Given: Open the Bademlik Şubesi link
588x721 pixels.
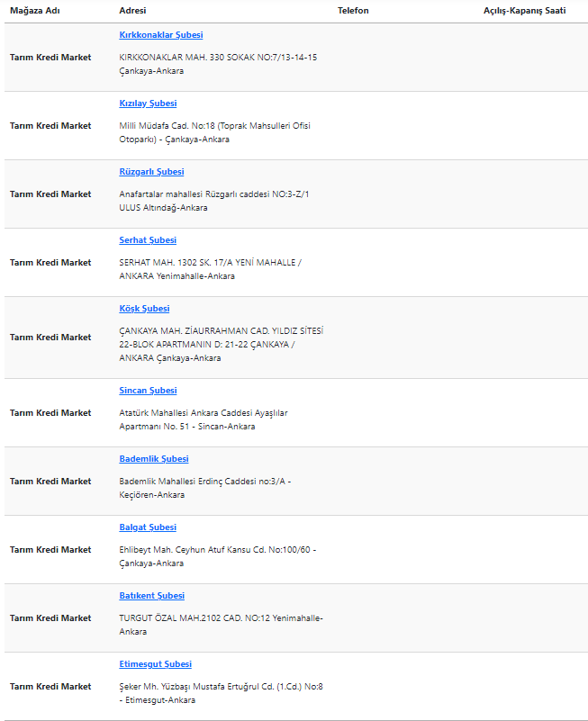Looking at the screenshot, I should 154,459.
